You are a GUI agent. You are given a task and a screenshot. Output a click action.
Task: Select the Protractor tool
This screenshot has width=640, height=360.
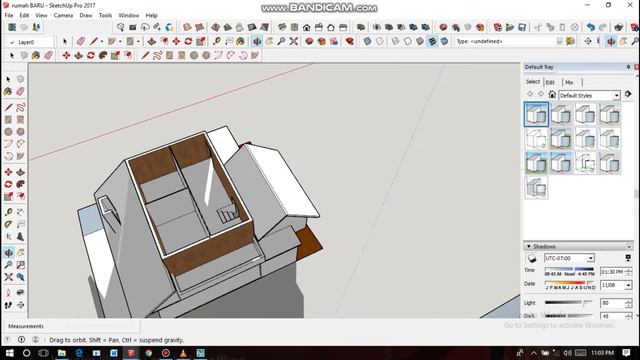[8, 224]
